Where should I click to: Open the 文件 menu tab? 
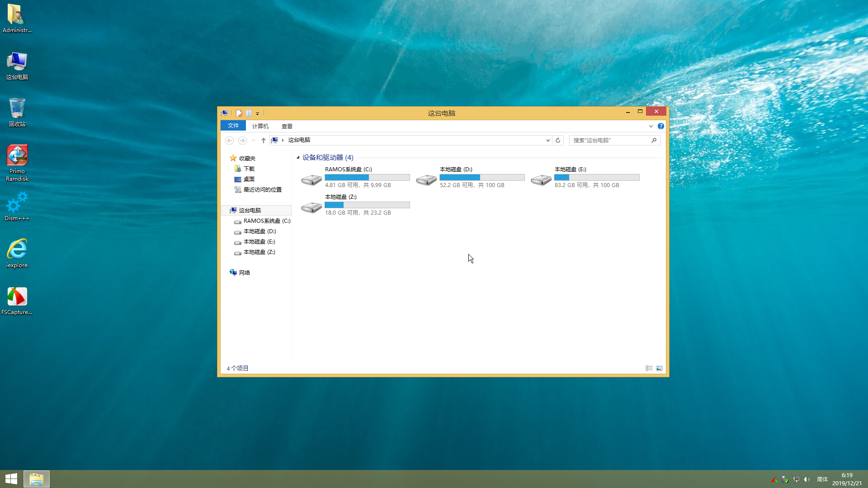pos(233,126)
